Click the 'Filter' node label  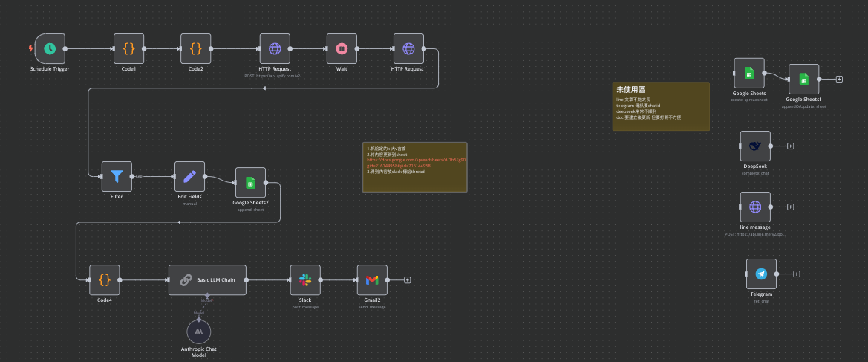[x=117, y=197]
